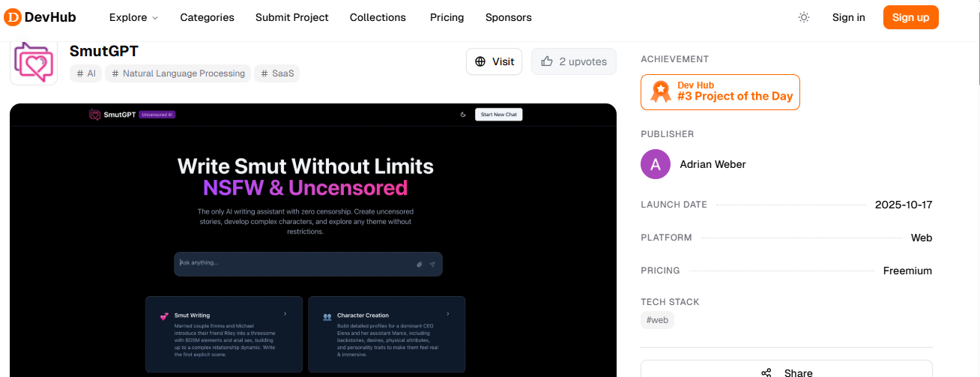Screen dimensions: 980x377
Task: Click Sign in link
Action: click(x=848, y=17)
